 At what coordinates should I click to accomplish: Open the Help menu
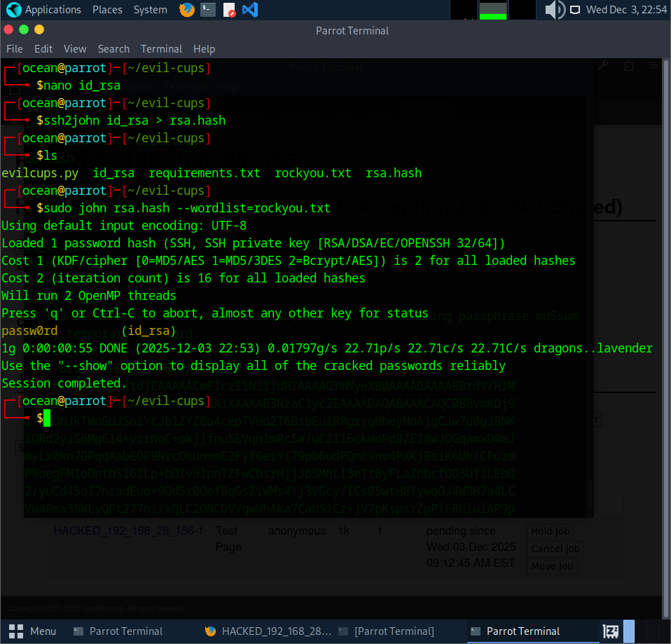[204, 49]
